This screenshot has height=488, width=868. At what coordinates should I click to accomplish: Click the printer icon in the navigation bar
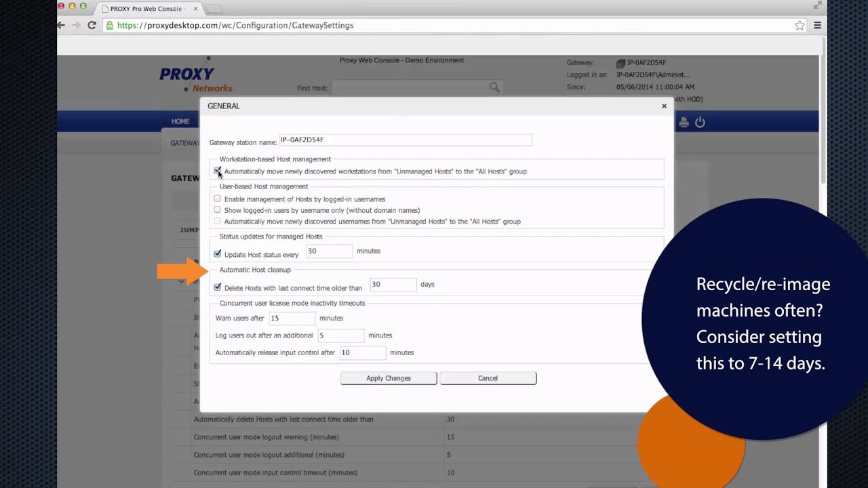[684, 122]
